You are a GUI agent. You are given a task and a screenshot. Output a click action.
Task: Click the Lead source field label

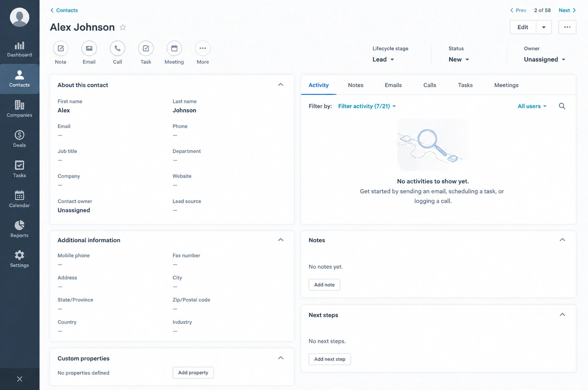tap(187, 201)
